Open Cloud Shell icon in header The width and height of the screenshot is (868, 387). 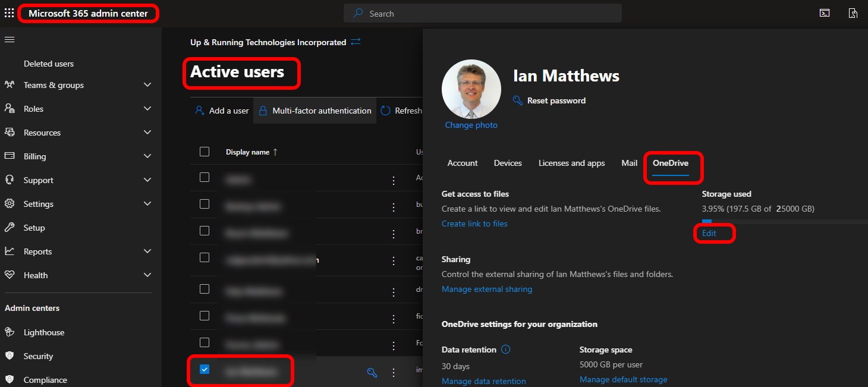825,13
